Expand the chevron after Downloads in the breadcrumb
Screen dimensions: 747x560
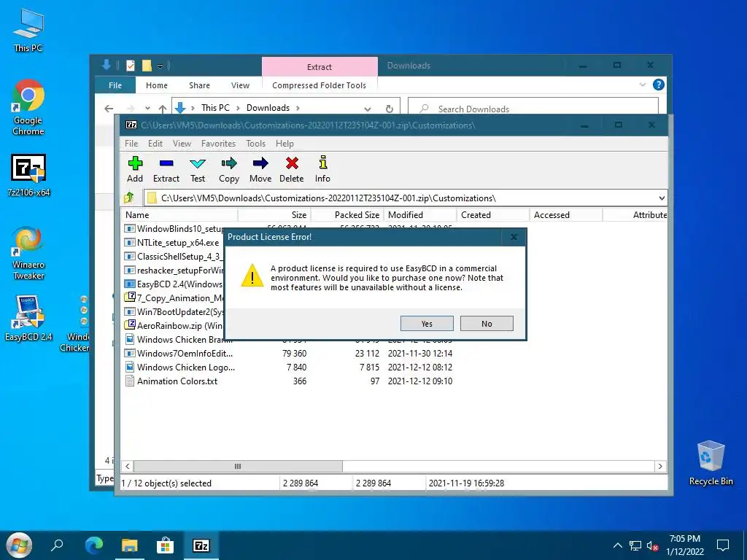pos(298,108)
